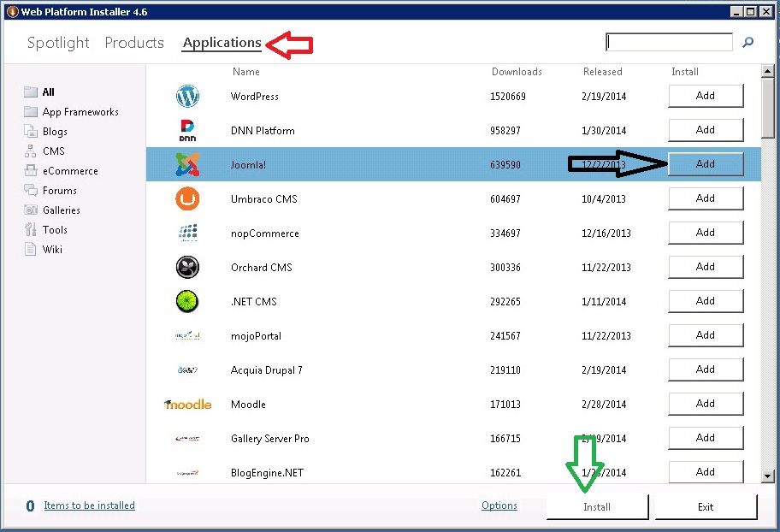Add Moodle to install list
This screenshot has height=532, width=780.
(x=706, y=404)
